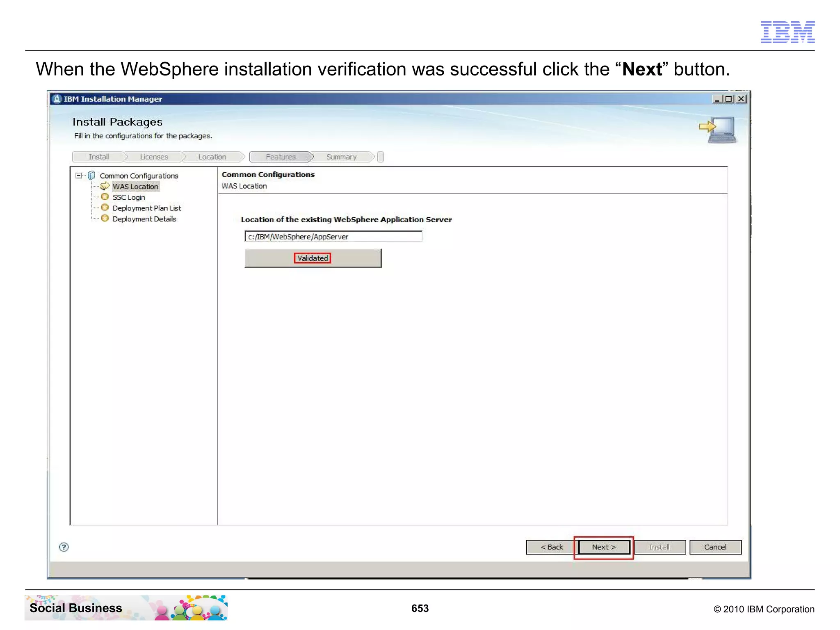
Task: Select Deployment Plan List tree item
Action: (147, 208)
